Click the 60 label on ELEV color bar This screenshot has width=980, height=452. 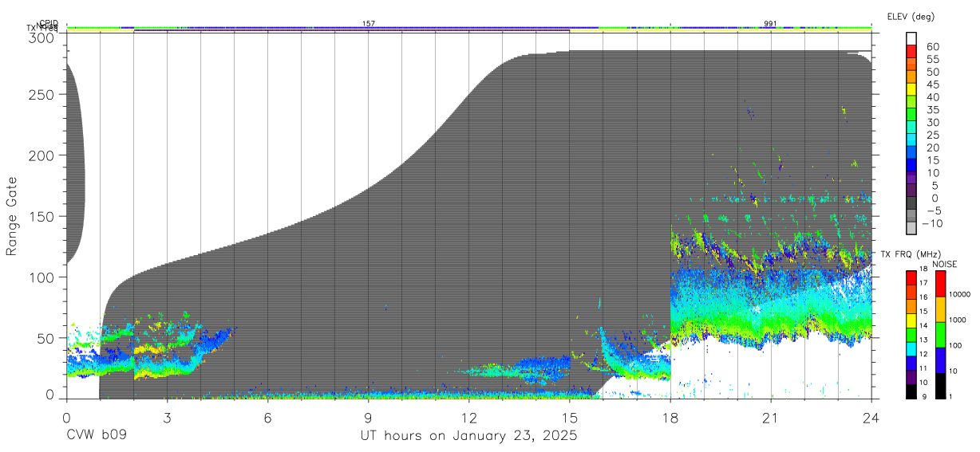(x=932, y=47)
